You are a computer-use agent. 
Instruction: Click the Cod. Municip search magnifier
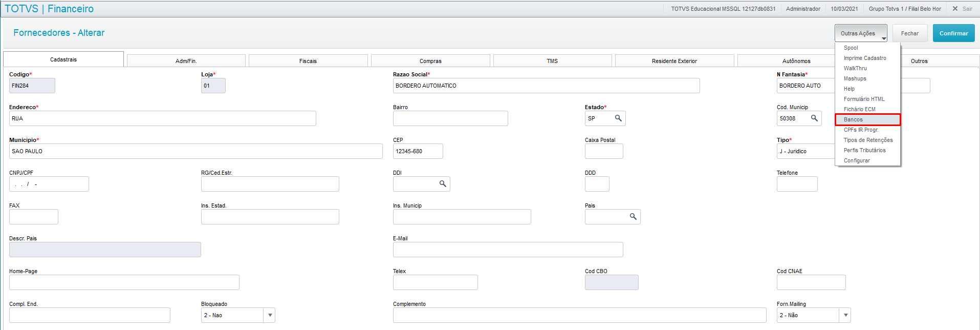(x=814, y=118)
